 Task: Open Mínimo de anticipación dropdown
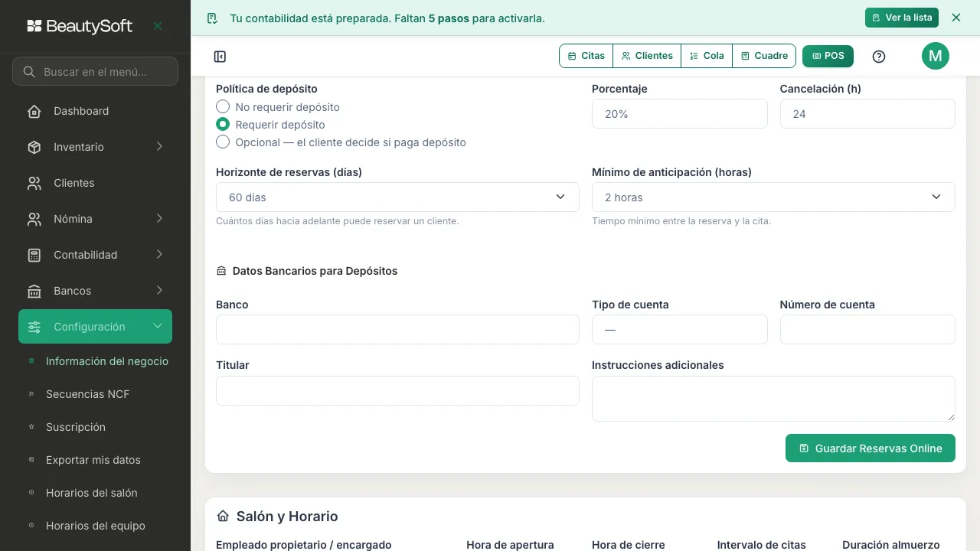[x=773, y=197]
